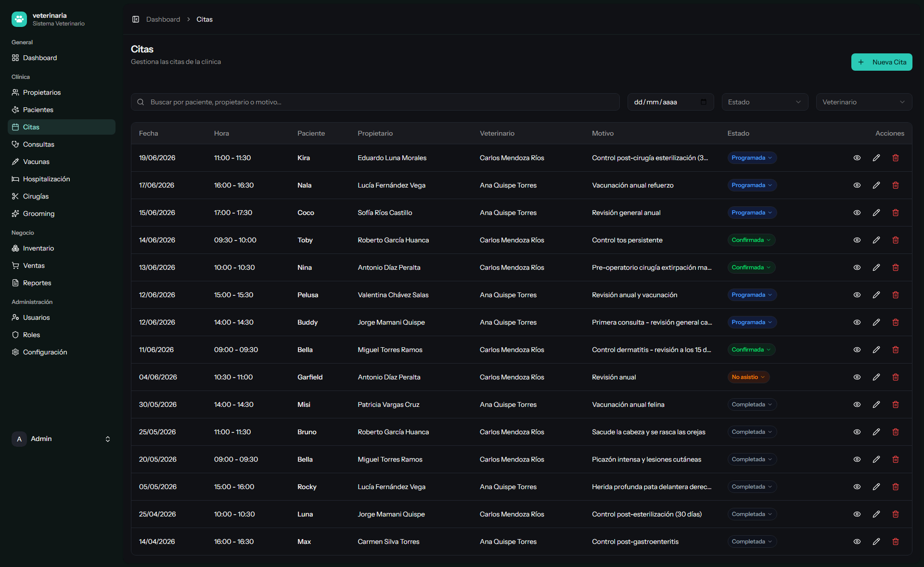Edit Max's appointment via pencil icon

point(876,542)
